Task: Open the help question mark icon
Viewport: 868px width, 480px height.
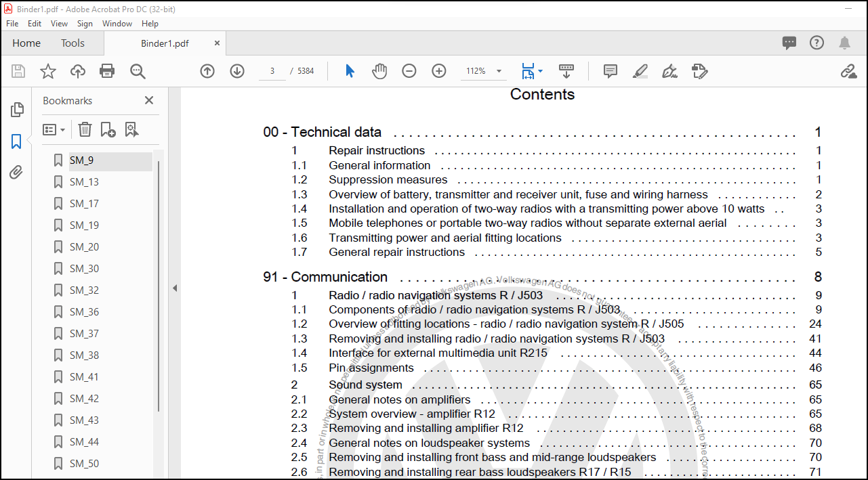Action: [817, 43]
